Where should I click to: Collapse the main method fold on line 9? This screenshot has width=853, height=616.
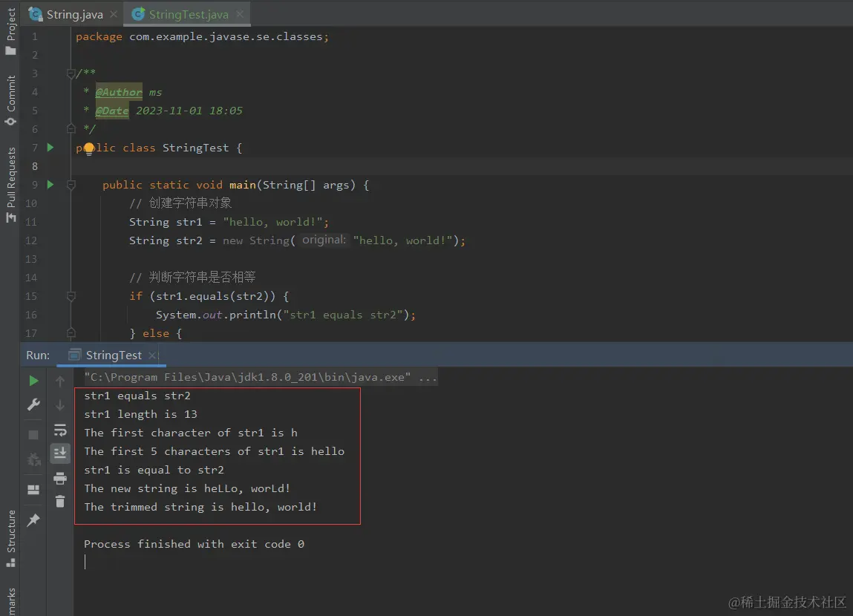click(71, 185)
